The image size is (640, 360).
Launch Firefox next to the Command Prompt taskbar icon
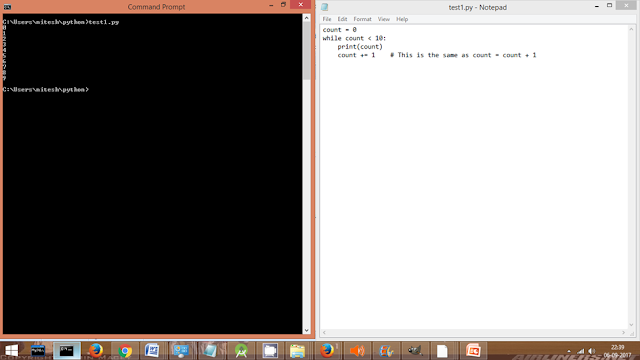point(96,351)
